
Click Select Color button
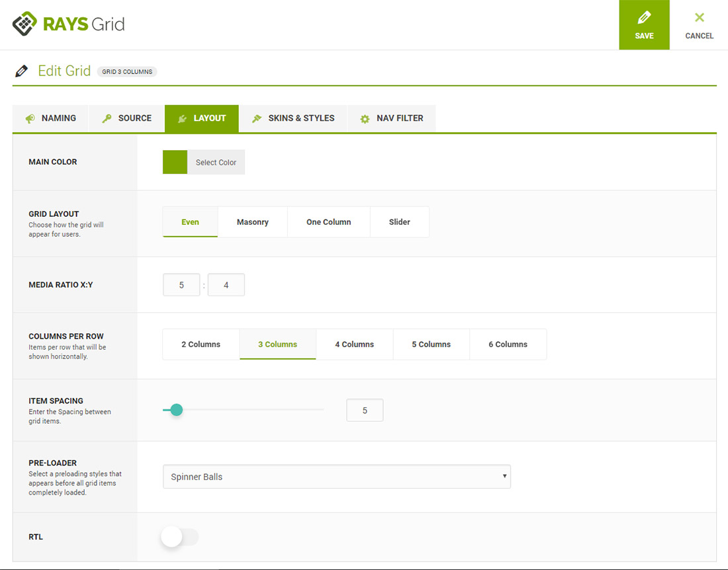tap(216, 163)
